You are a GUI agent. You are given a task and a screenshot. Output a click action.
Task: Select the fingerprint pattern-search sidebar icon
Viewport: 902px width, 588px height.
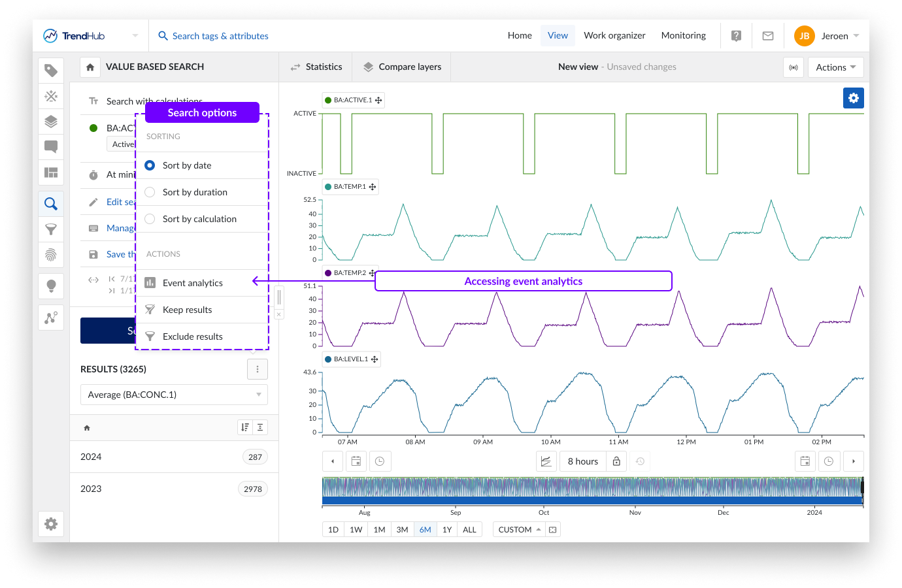click(x=51, y=254)
